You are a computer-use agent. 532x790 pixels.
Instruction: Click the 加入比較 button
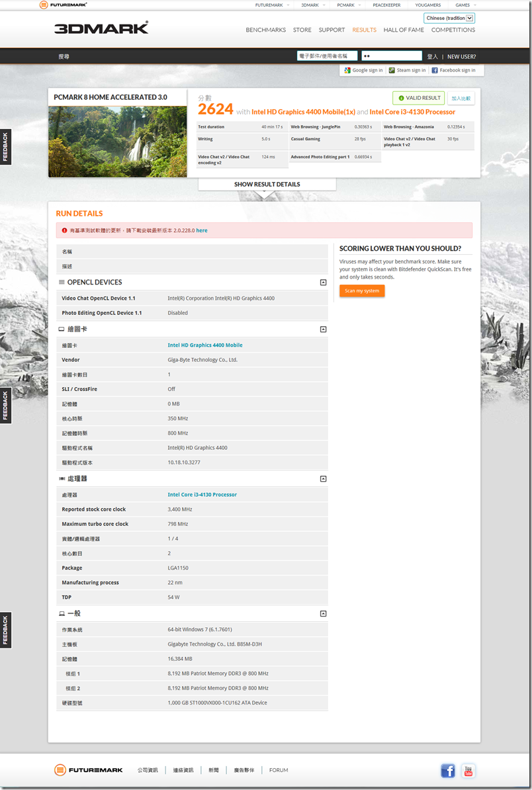point(461,98)
